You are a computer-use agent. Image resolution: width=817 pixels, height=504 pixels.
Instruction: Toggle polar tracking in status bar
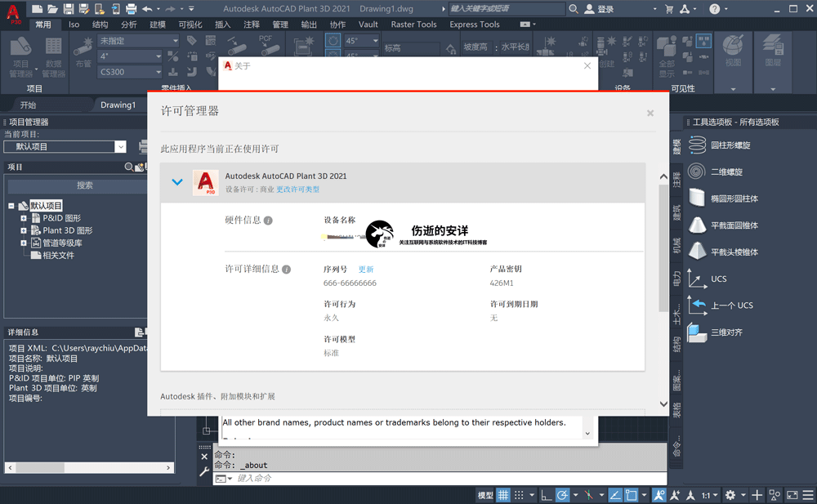562,495
